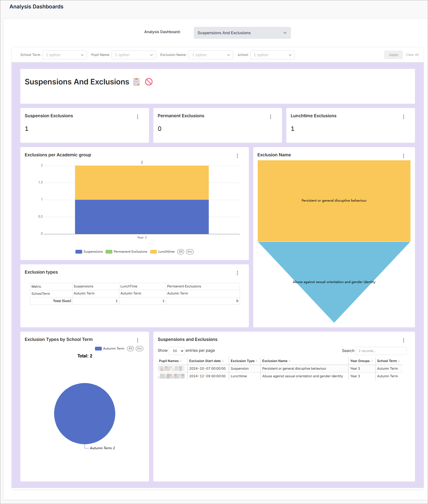This screenshot has width=428, height=504.
Task: Click the Permanent Exclusions green legend swatch
Action: point(109,252)
